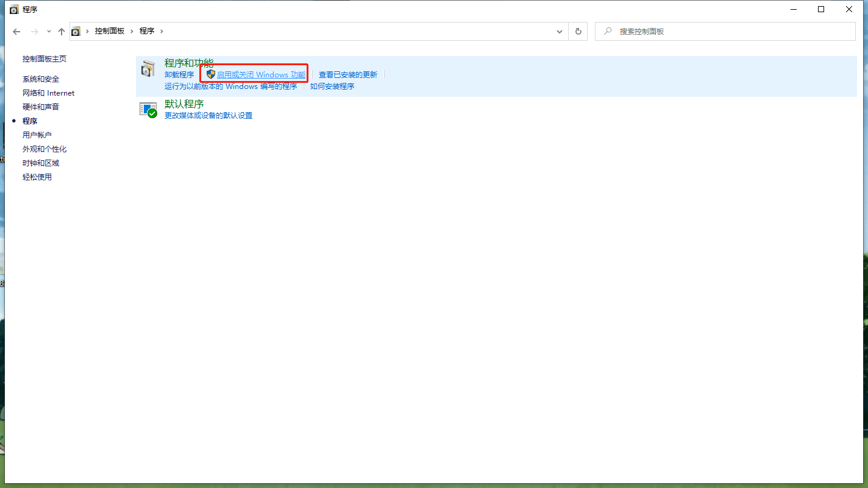868x488 pixels.
Task: Open 如何安装程序 help link
Action: point(332,87)
